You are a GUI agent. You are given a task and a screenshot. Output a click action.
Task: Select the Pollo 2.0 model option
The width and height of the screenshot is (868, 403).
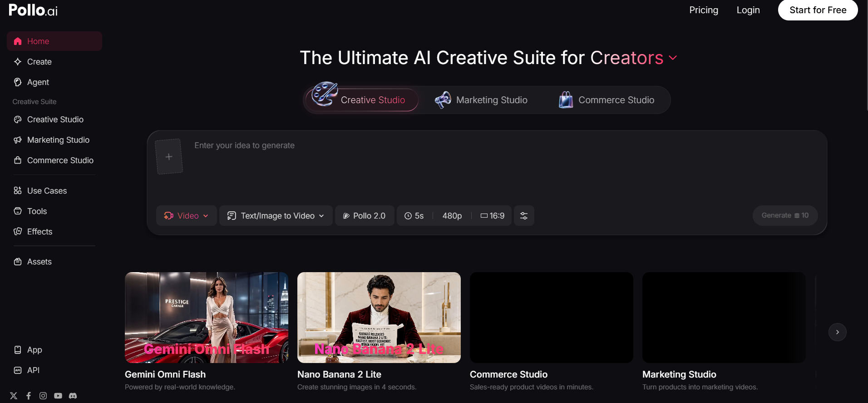[365, 216]
